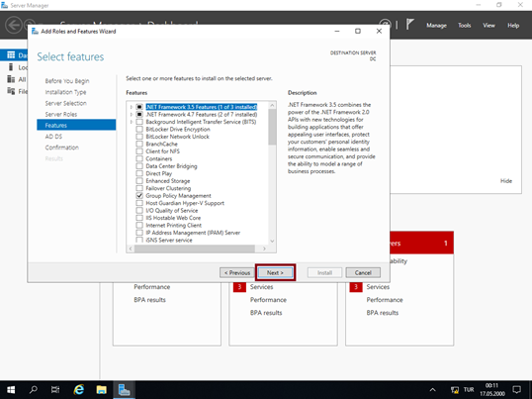This screenshot has width=532, height=399.
Task: Expand Background Intelligent Transfer Service node
Action: point(132,122)
